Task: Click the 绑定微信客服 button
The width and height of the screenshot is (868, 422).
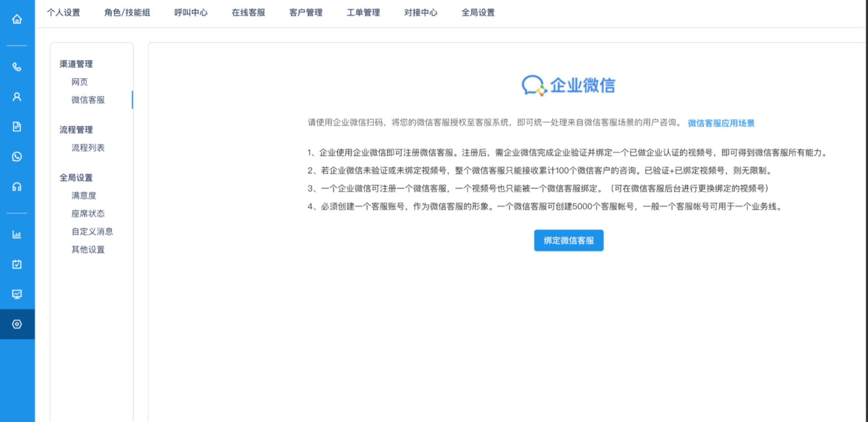Action: tap(568, 240)
